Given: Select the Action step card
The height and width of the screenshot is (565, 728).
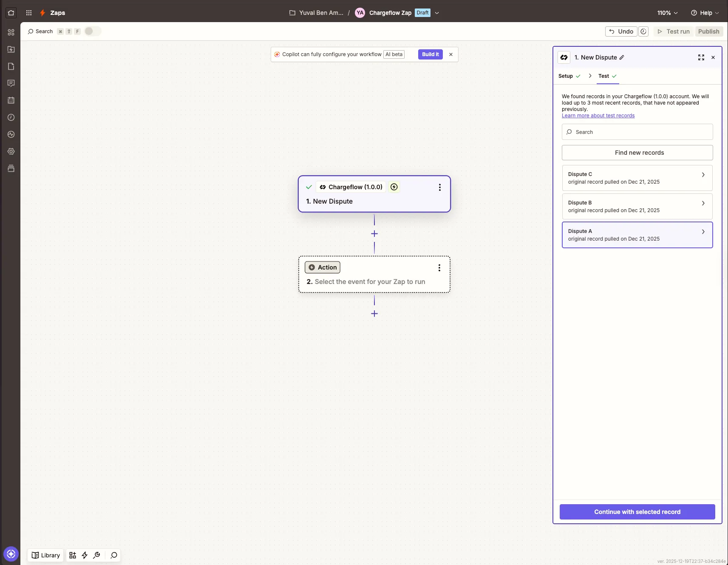Looking at the screenshot, I should (x=374, y=274).
